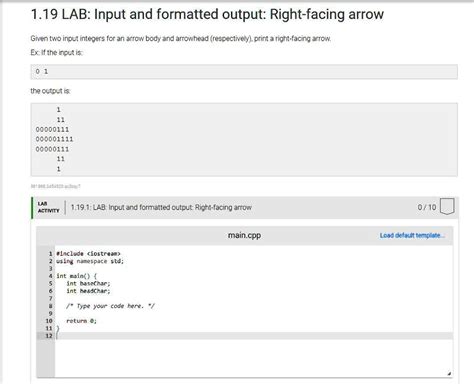Click the editor resize grip corner

tap(449, 374)
